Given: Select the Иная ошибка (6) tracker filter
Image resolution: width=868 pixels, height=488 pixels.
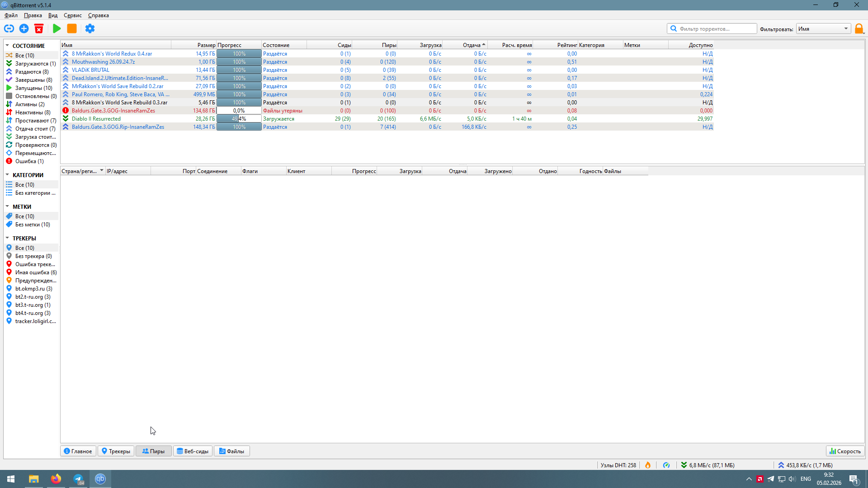Looking at the screenshot, I should coord(31,272).
